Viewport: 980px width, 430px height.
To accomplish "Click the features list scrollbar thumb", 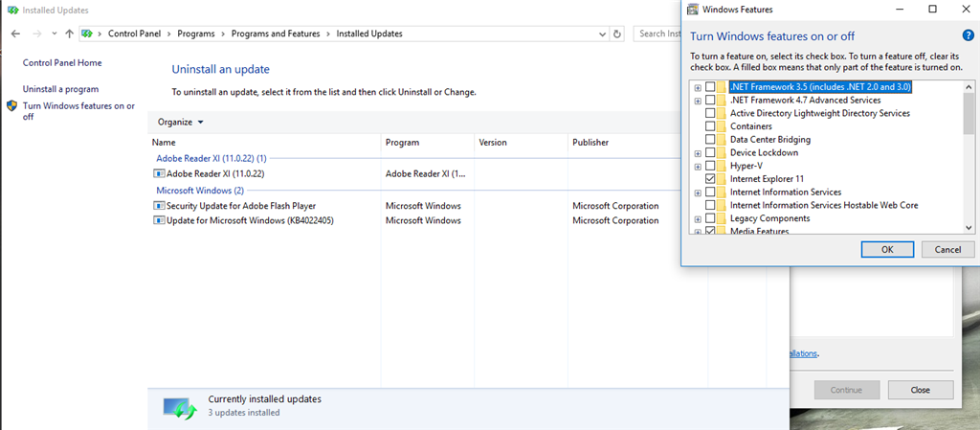I will coord(969,114).
